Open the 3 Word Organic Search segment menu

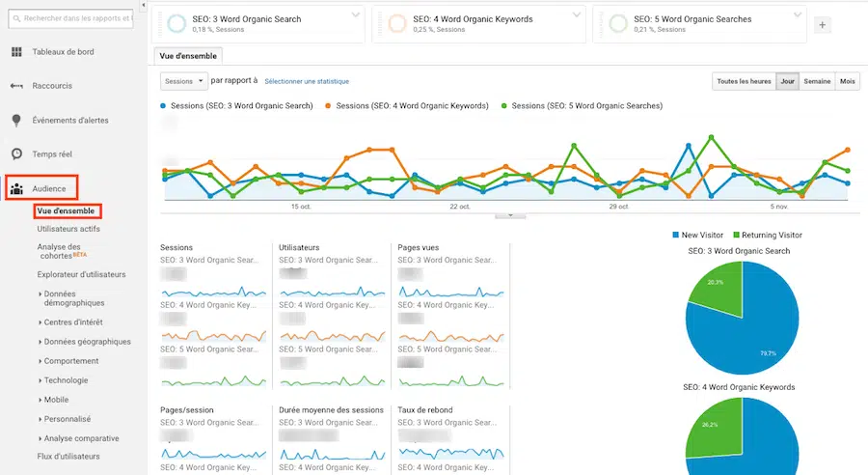coord(355,14)
